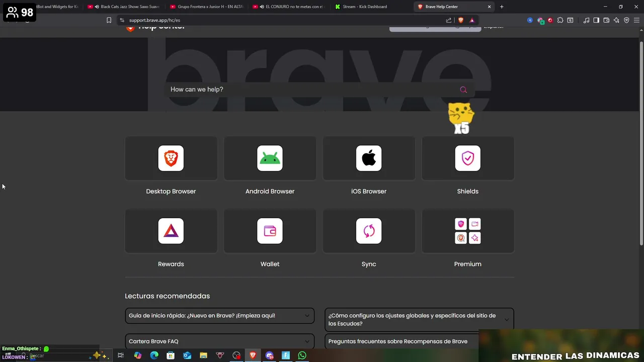Image resolution: width=644 pixels, height=362 pixels.
Task: Click the site settings icon before URL
Action: [x=122, y=20]
